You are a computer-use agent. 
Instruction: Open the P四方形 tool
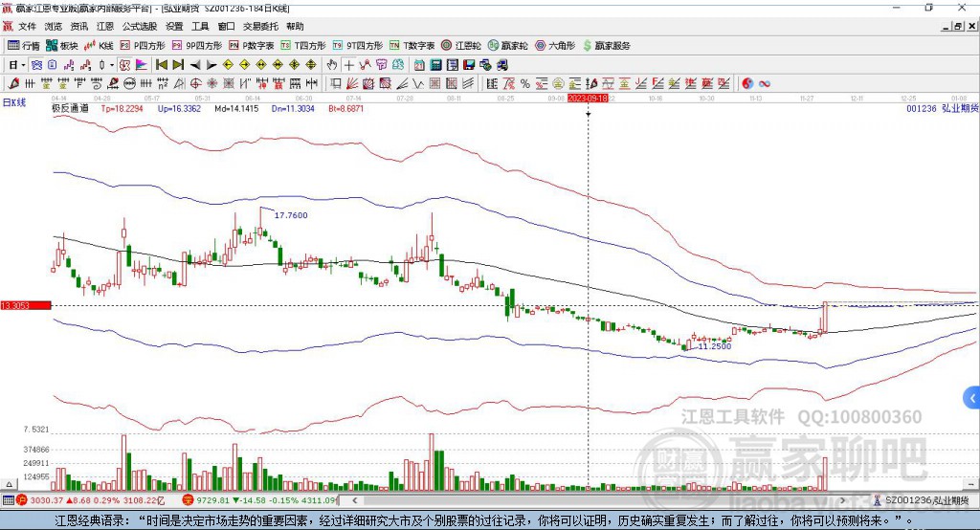[143, 46]
